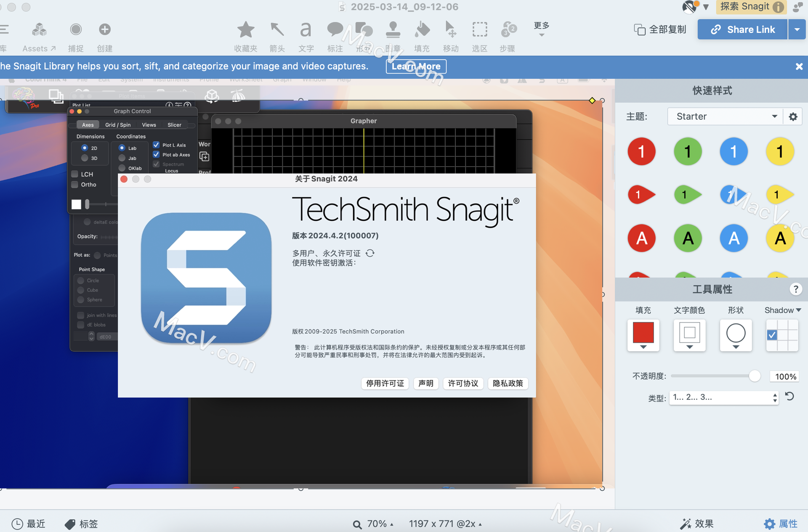Viewport: 808px width, 532px height.
Task: Open zoom level 70% menu
Action: tap(380, 524)
